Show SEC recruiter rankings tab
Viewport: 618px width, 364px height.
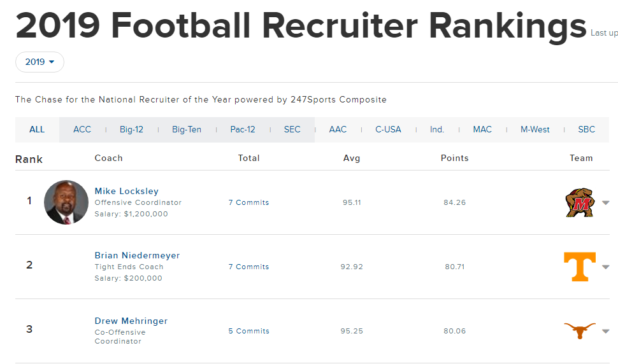[x=292, y=129]
